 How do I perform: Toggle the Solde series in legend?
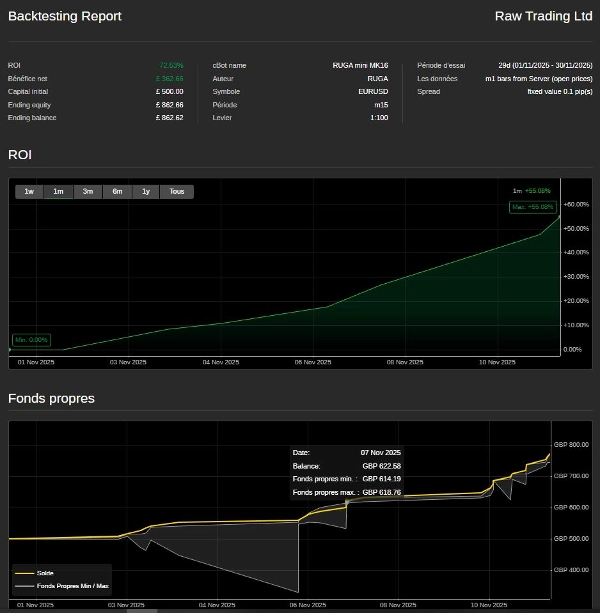pyautogui.click(x=44, y=573)
